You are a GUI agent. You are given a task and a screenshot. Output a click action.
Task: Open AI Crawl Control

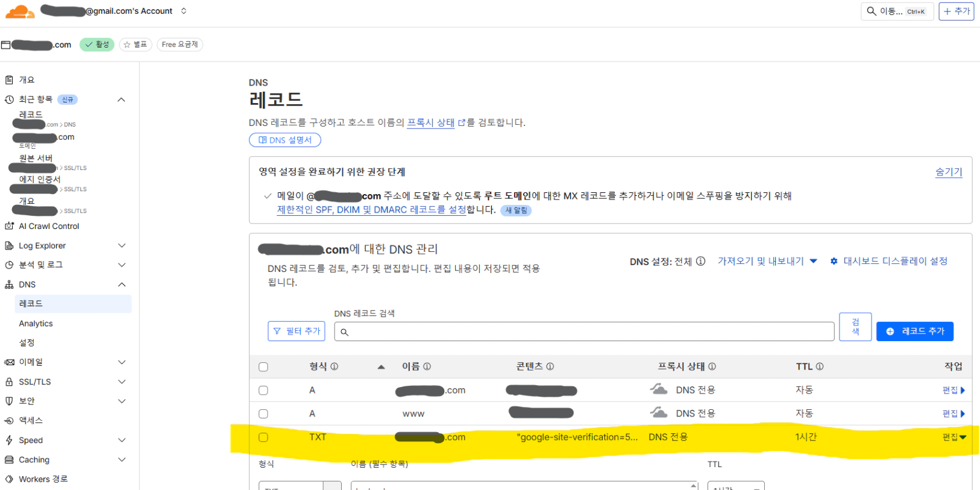49,226
